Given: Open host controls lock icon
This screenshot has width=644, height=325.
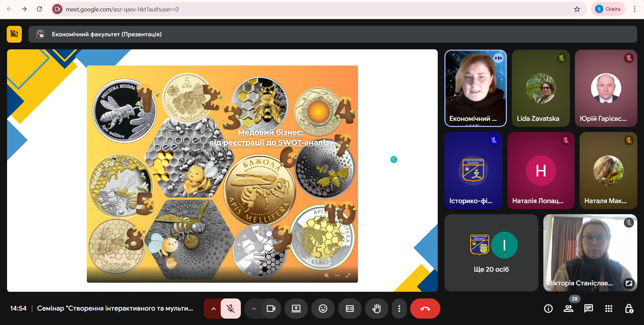Looking at the screenshot, I should pos(629,309).
